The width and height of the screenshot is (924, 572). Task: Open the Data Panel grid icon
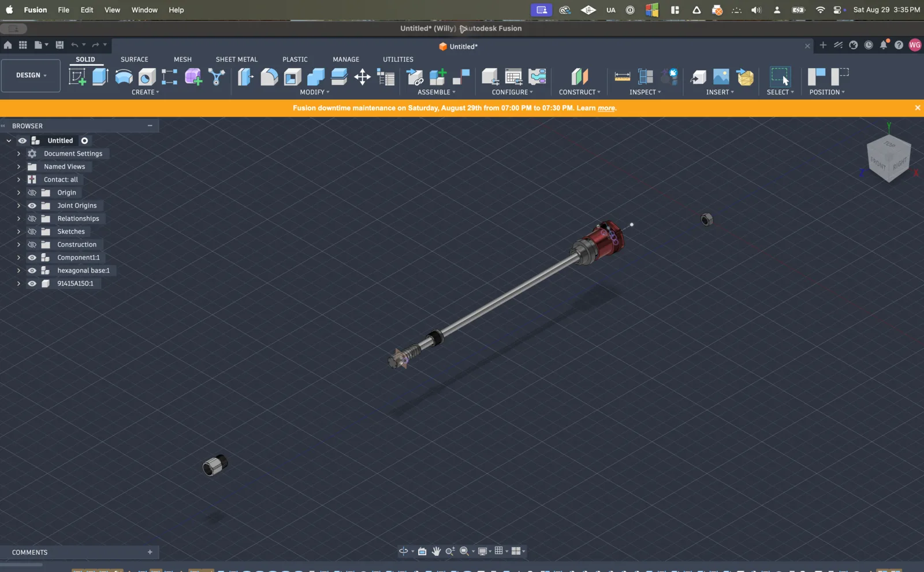pyautogui.click(x=23, y=45)
